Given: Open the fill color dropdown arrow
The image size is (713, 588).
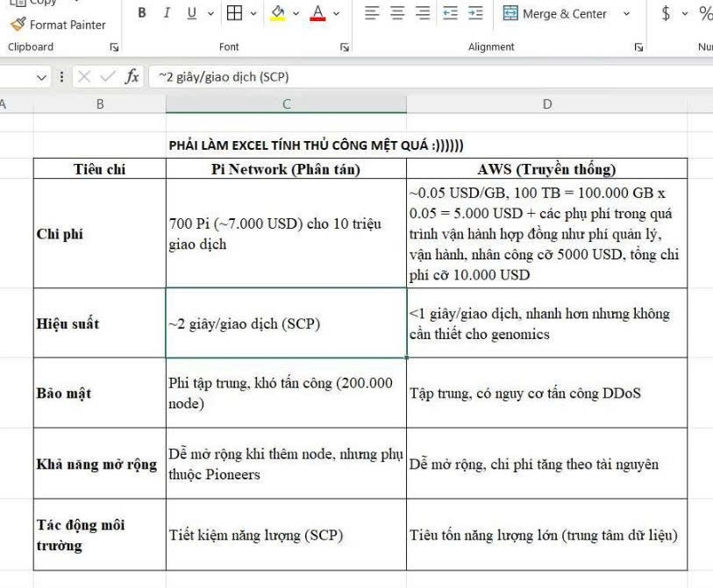Looking at the screenshot, I should pos(296,13).
